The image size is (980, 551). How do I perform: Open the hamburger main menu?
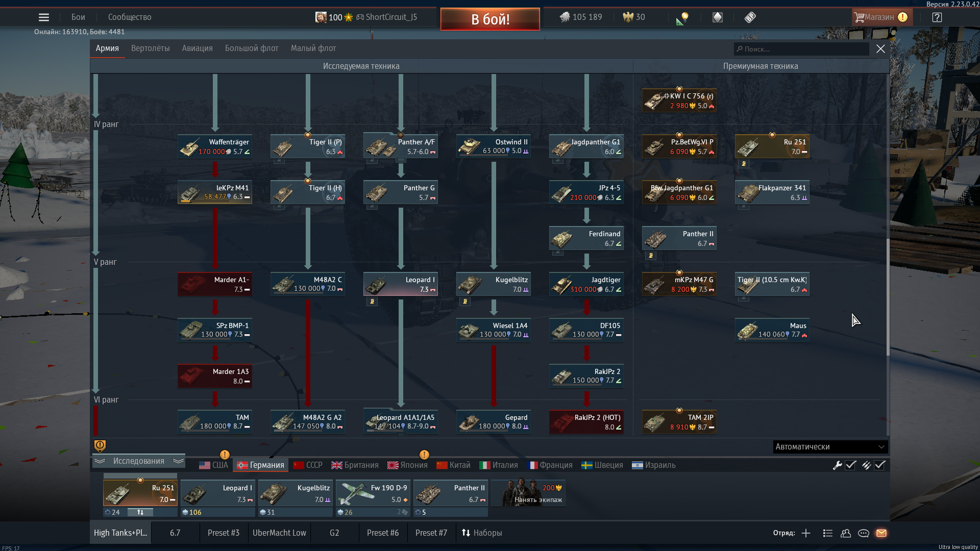44,17
